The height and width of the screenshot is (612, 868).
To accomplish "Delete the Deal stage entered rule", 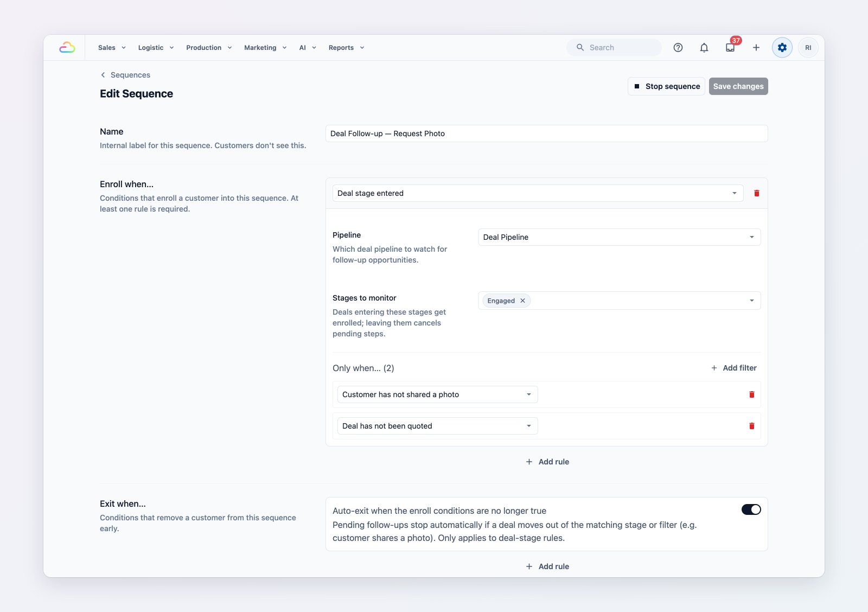I will (757, 193).
